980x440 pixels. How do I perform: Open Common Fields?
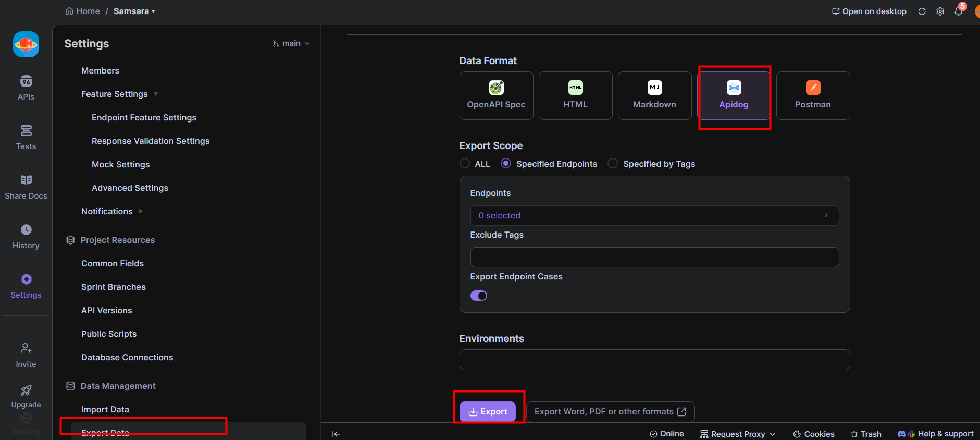point(113,263)
